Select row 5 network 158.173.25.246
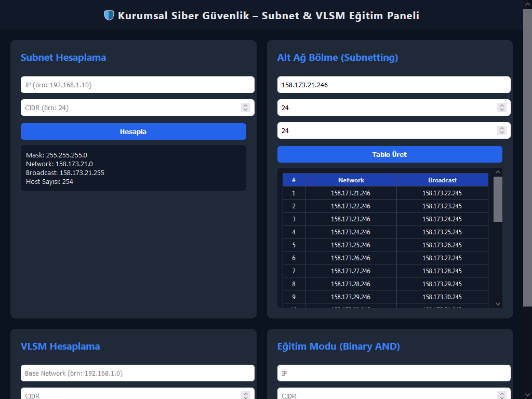The height and width of the screenshot is (399, 532). [351, 245]
